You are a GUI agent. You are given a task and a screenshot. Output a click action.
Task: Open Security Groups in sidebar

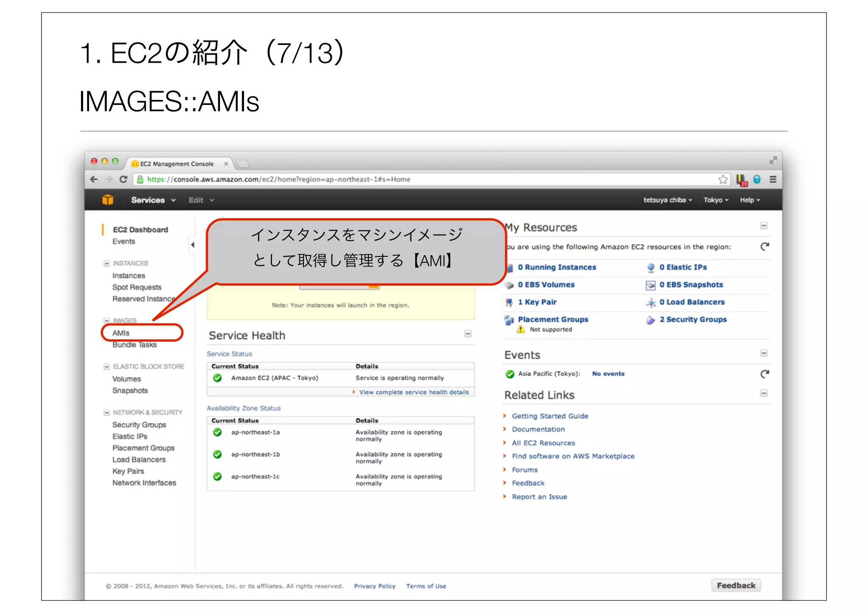(139, 424)
